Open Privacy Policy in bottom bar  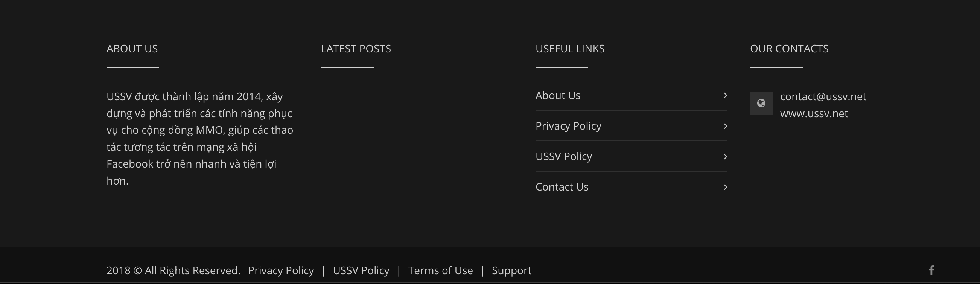click(281, 271)
